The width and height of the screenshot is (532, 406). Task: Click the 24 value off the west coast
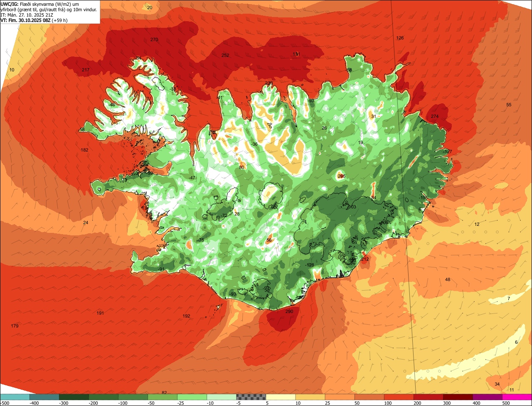point(86,223)
